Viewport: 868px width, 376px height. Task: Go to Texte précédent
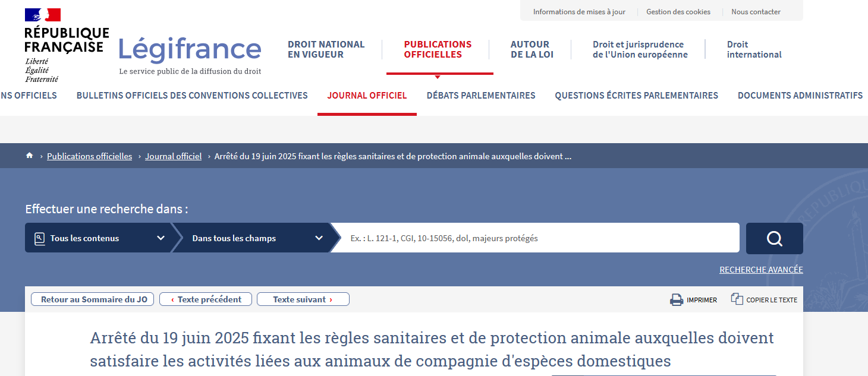206,299
